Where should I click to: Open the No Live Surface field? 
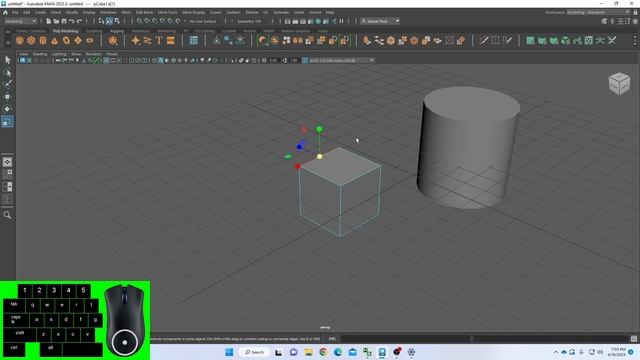[203, 21]
